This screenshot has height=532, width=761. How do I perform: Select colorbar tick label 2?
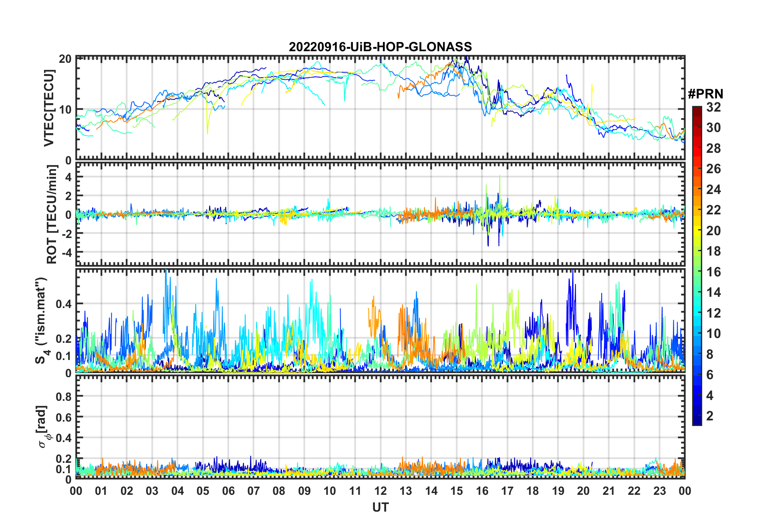click(710, 416)
